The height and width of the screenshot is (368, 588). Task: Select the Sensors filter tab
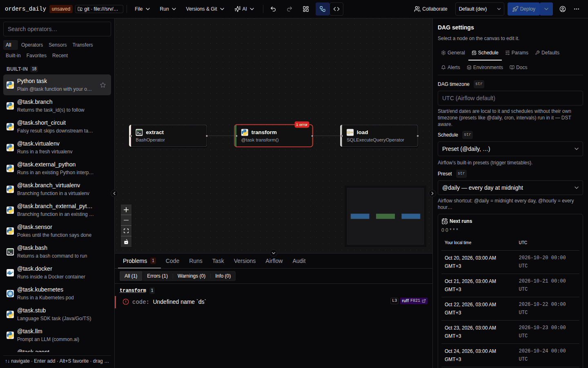coord(58,45)
